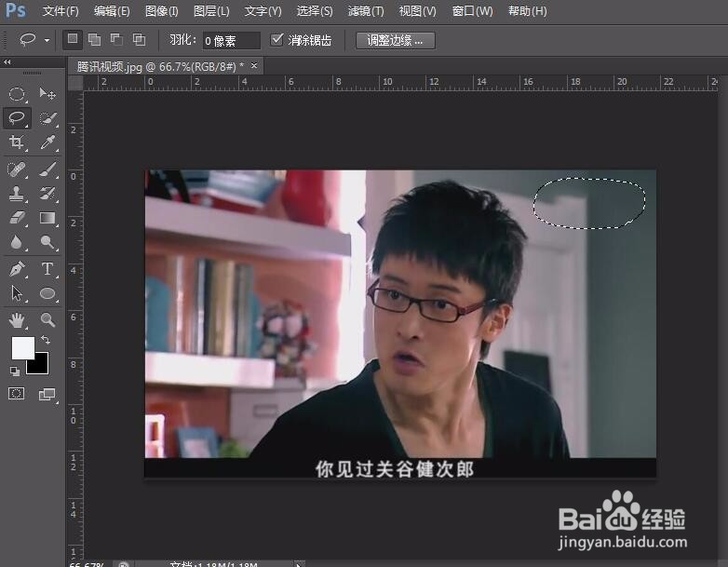Open the 文件(F) menu

(x=61, y=10)
